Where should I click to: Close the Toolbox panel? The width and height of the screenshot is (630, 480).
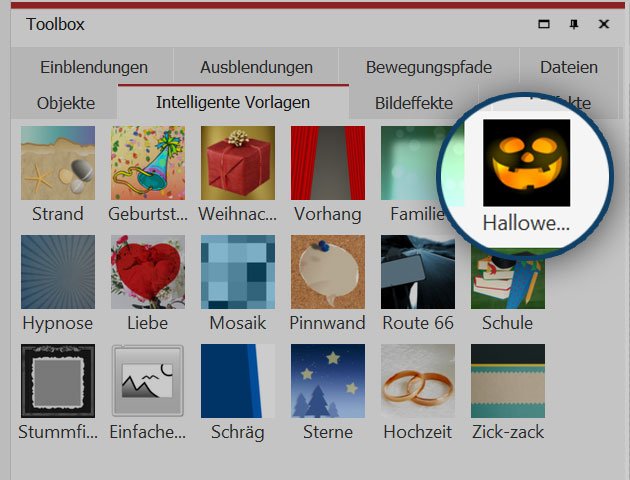[603, 24]
